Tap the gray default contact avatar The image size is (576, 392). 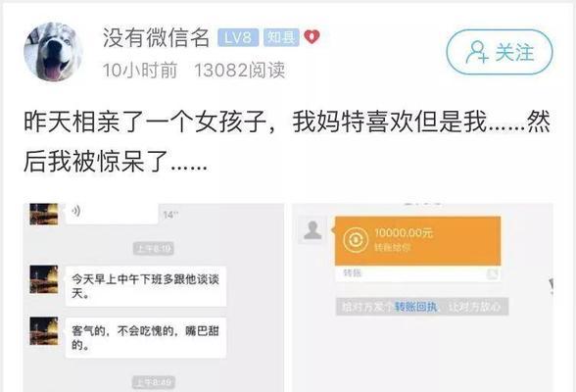[x=312, y=230]
